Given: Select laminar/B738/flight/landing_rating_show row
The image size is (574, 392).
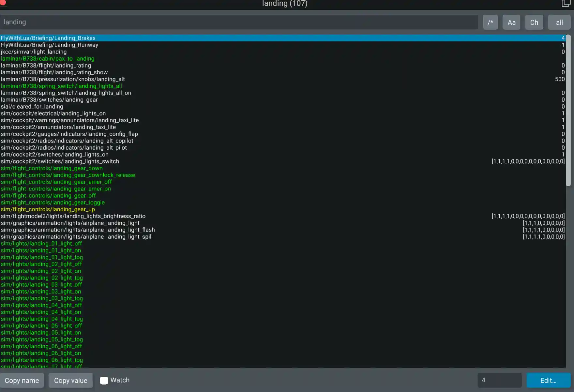Looking at the screenshot, I should pyautogui.click(x=283, y=72).
